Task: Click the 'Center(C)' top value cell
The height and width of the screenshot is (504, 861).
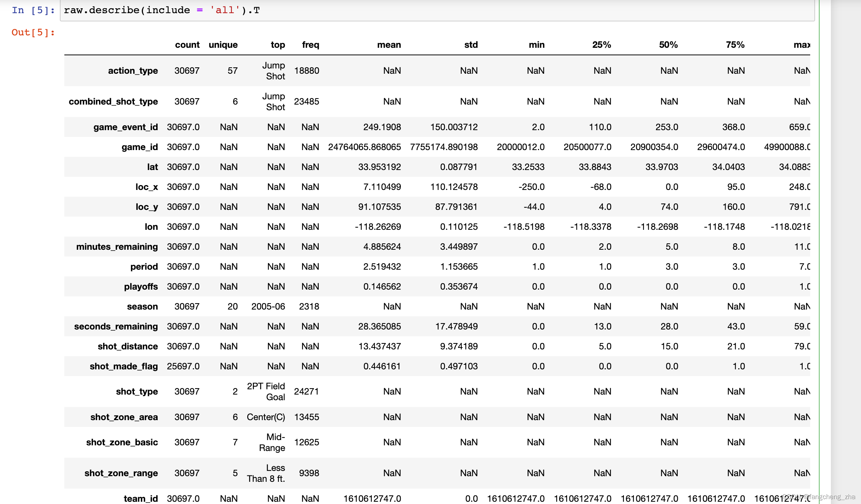Action: (x=266, y=417)
